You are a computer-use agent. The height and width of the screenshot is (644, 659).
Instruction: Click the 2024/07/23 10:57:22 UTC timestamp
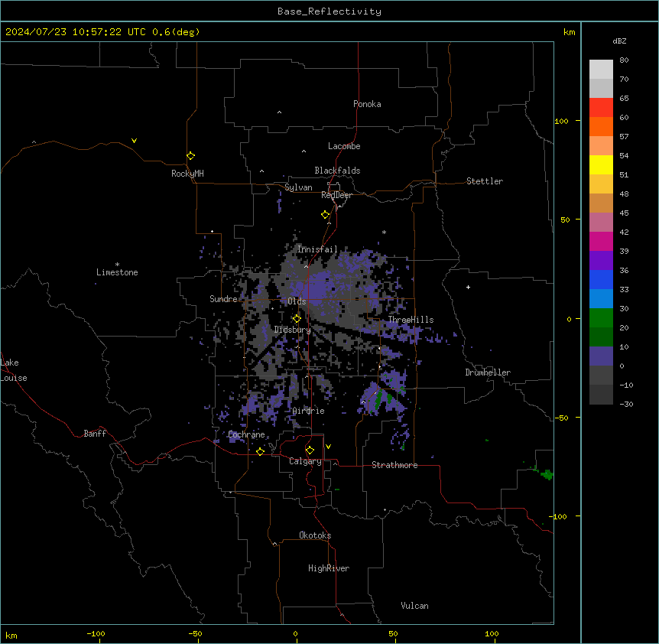pyautogui.click(x=76, y=32)
